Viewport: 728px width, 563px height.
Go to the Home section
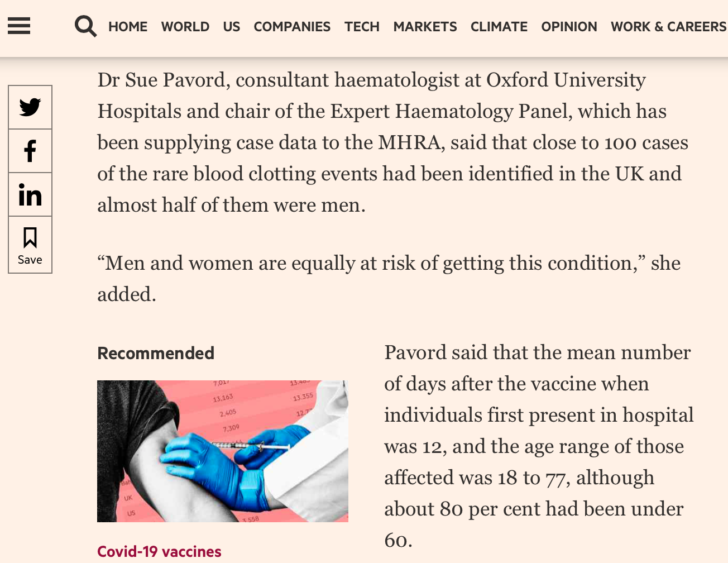coord(128,27)
